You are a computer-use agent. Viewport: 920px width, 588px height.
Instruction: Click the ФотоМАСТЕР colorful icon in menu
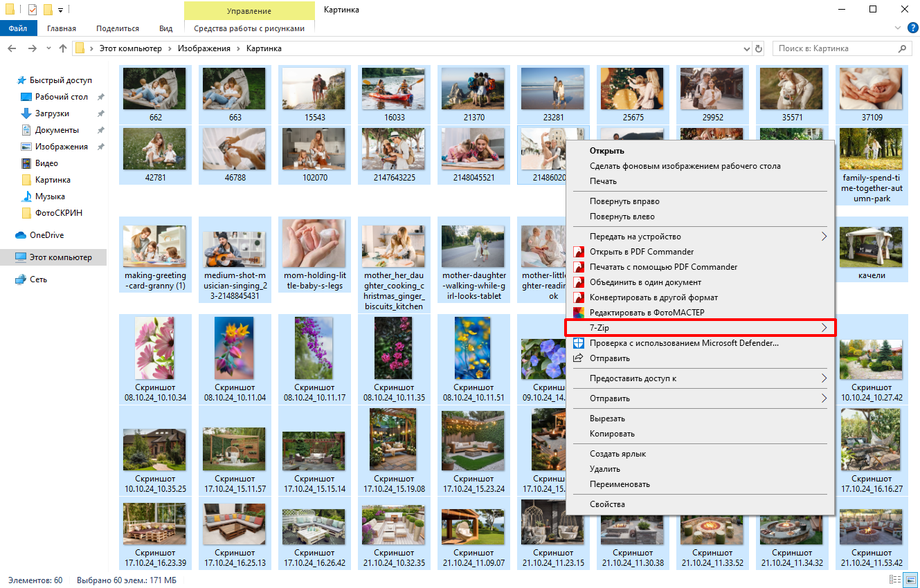(578, 313)
